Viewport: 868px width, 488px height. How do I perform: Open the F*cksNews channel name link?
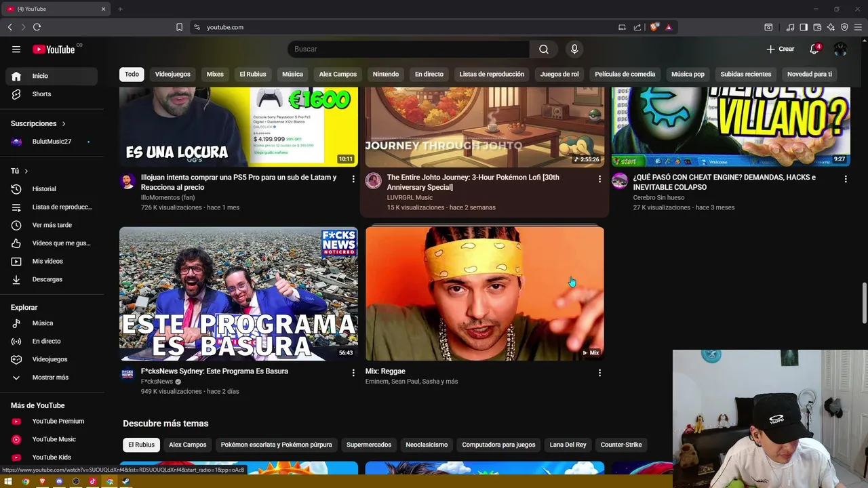pos(157,382)
